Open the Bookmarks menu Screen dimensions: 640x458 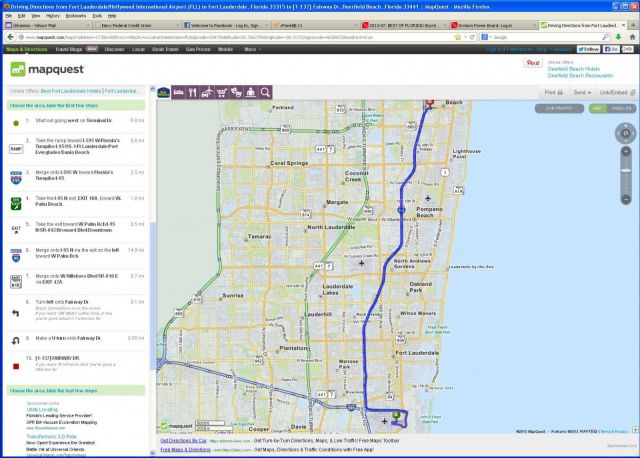point(76,16)
